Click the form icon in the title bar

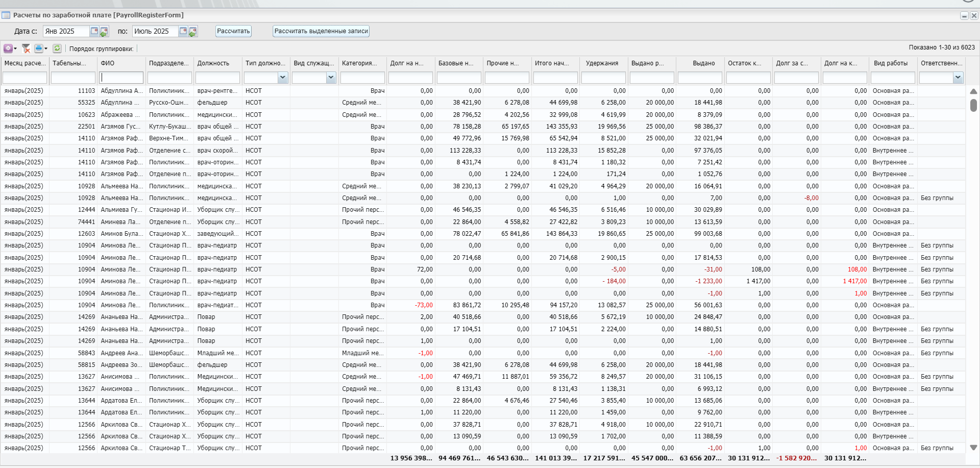click(6, 15)
